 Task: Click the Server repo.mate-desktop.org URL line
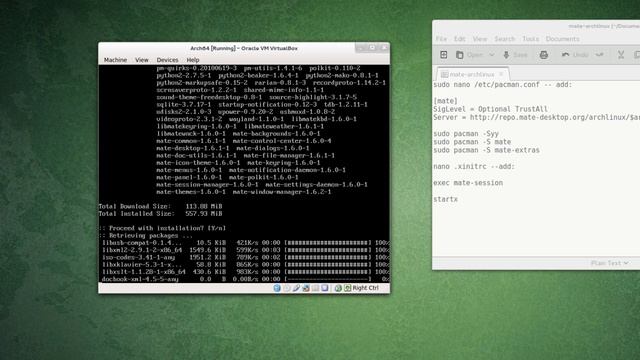point(536,117)
